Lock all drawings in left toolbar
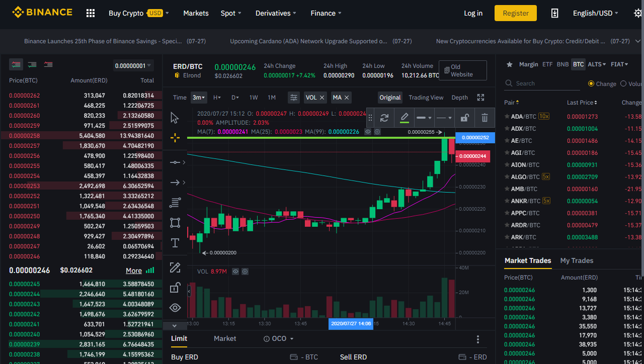This screenshot has width=644, height=364. click(174, 287)
